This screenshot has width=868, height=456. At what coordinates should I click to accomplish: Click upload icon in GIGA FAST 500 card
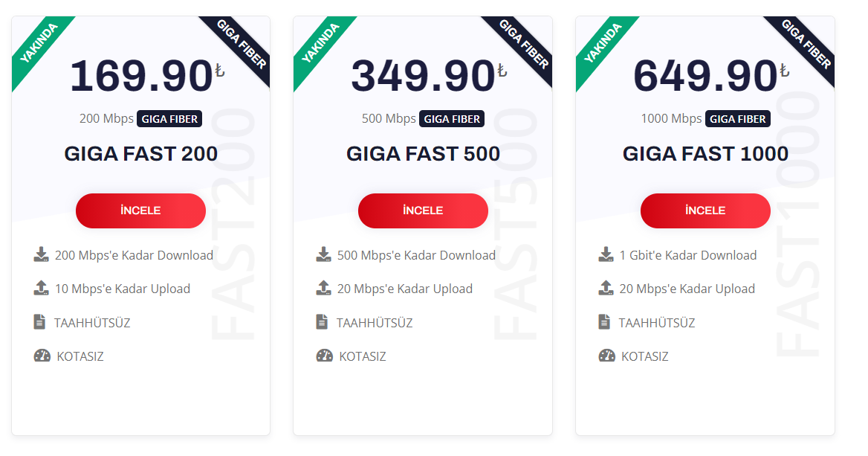(x=323, y=288)
